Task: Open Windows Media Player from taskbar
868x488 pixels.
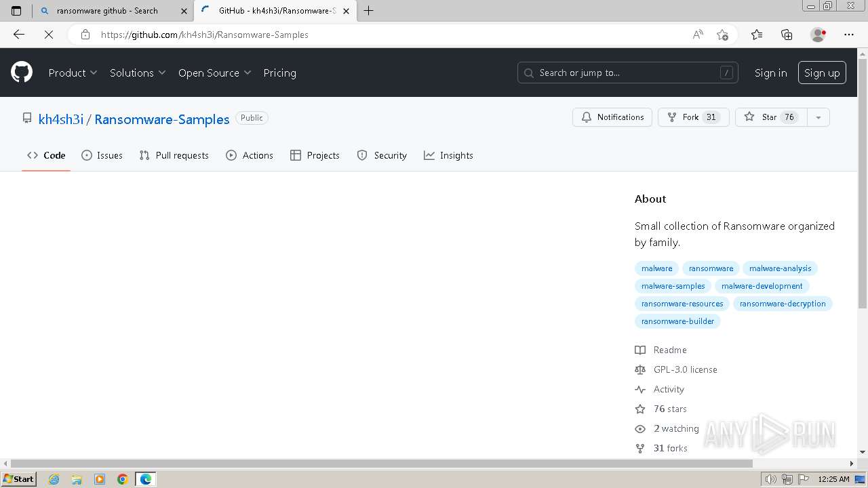Action: 100,479
